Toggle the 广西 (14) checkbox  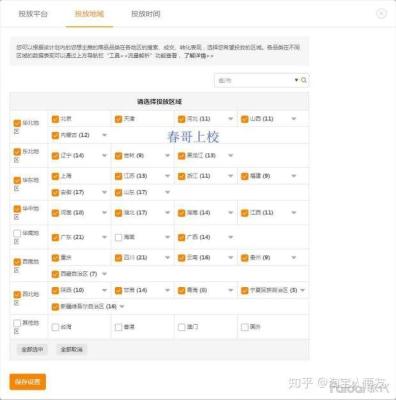tap(181, 237)
